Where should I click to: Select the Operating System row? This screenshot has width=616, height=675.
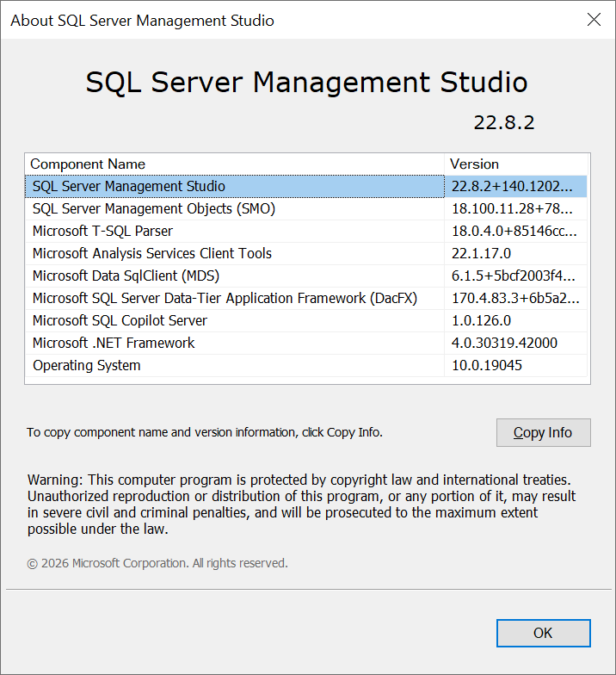click(306, 365)
